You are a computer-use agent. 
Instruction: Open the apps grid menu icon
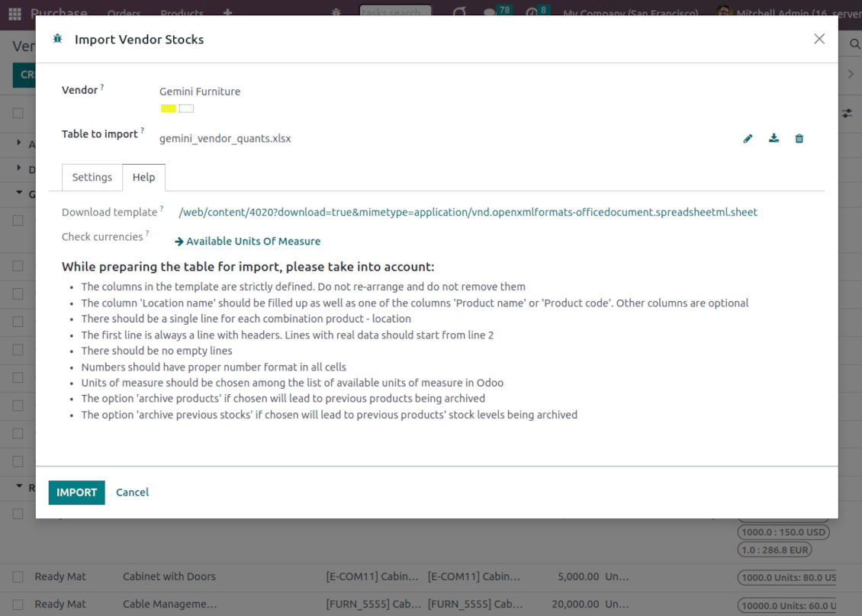pyautogui.click(x=14, y=13)
